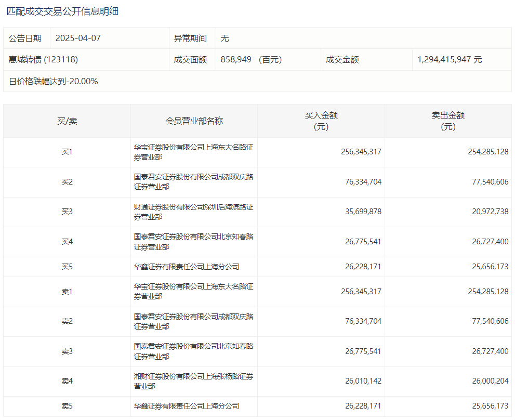Image resolution: width=515 pixels, height=420 pixels.
Task: Select the 卖3 row label
Action: tap(67, 351)
